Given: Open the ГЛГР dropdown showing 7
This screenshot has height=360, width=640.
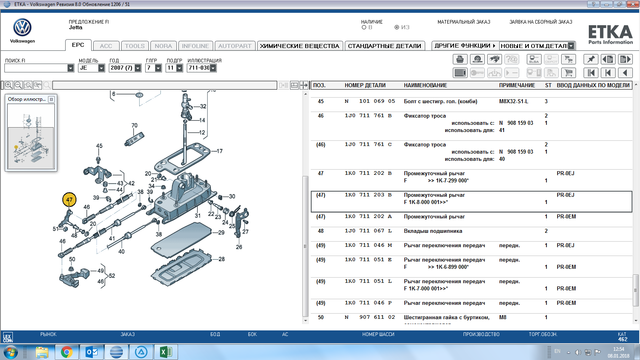Looking at the screenshot, I should 158,68.
